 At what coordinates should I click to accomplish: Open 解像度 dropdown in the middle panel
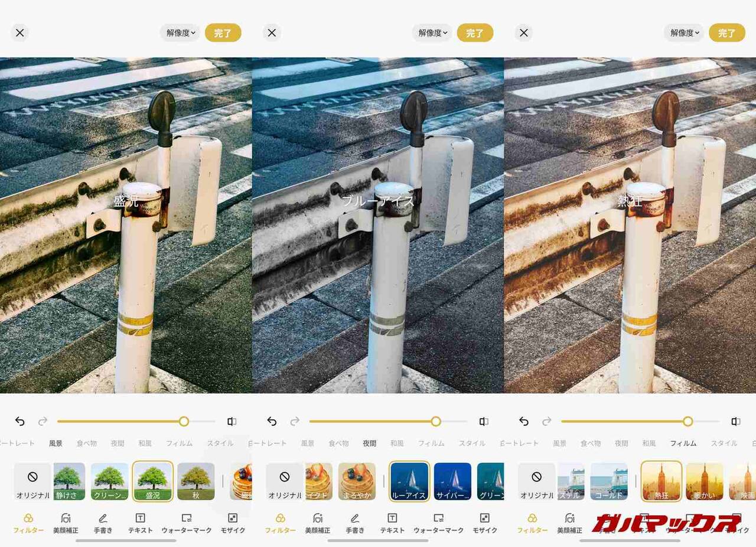pos(432,33)
